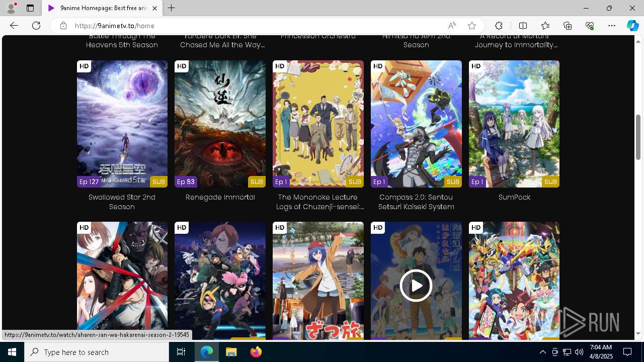Click SUB badge on SumPock poster

pos(550,182)
